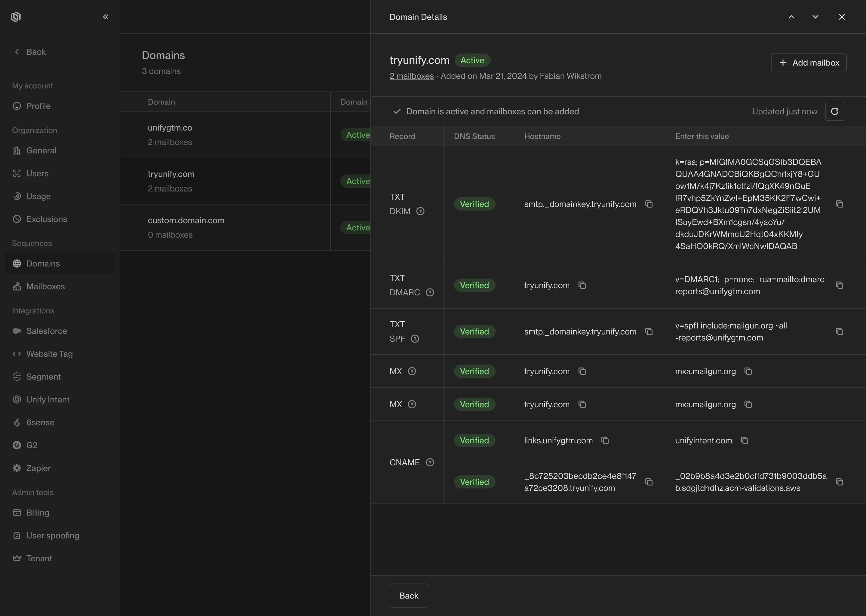Open the Salesforce integration
Screen dimensions: 866x616
click(x=60, y=331)
